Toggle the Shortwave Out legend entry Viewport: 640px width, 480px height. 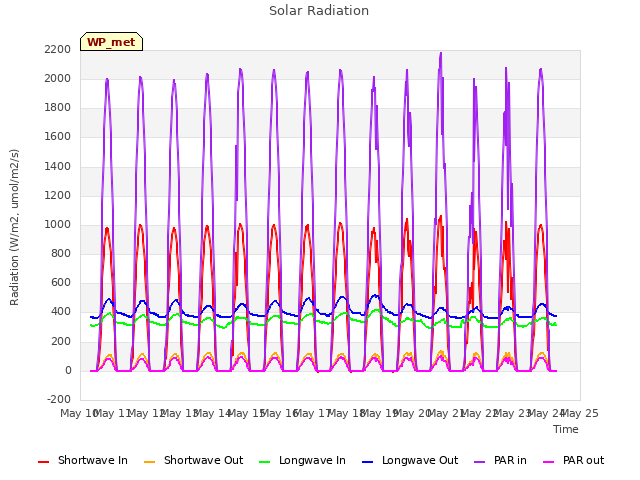click(x=193, y=460)
